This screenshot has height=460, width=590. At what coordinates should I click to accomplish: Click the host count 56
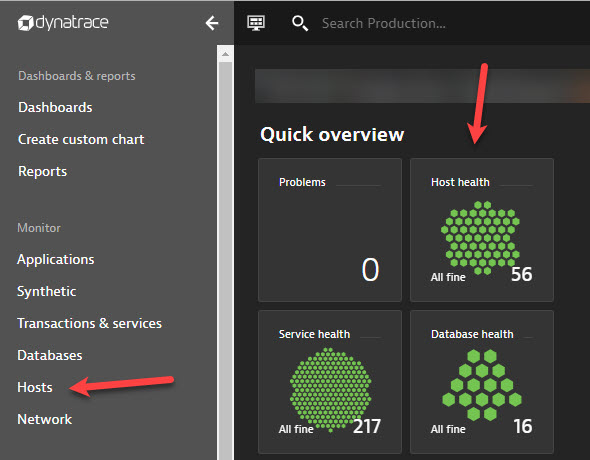522,274
